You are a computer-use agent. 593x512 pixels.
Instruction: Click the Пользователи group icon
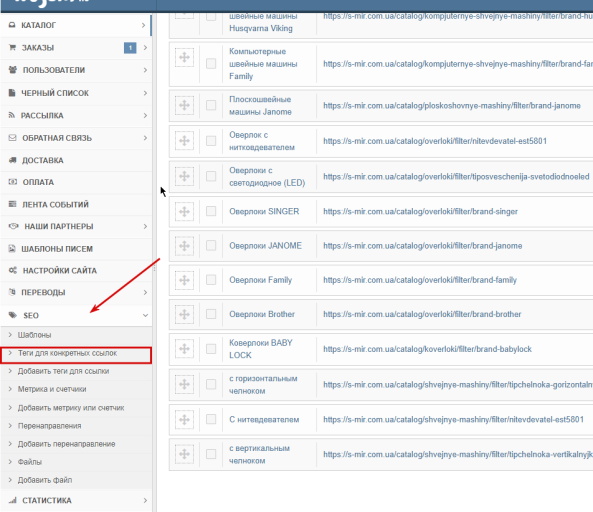click(13, 70)
